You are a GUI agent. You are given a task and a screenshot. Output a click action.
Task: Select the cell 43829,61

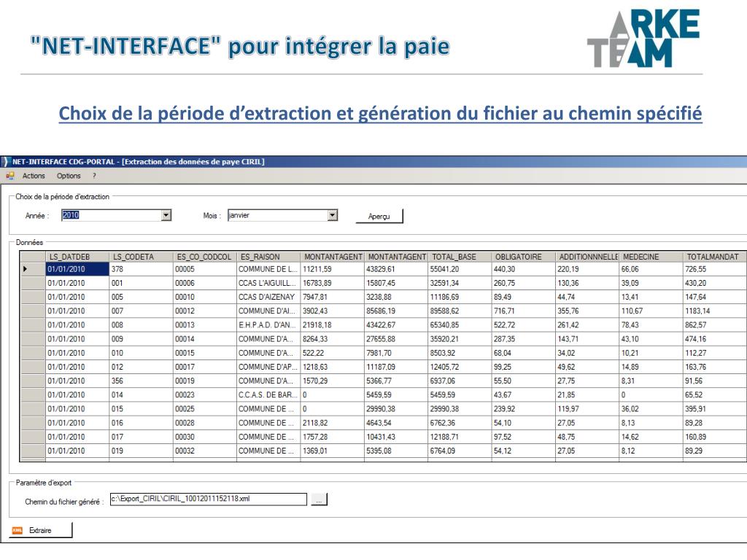click(x=396, y=269)
